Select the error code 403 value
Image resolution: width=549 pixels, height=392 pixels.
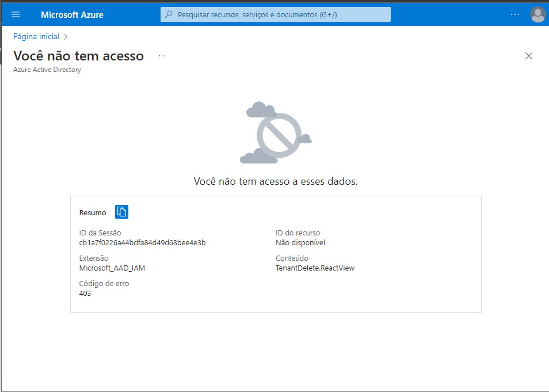85,293
